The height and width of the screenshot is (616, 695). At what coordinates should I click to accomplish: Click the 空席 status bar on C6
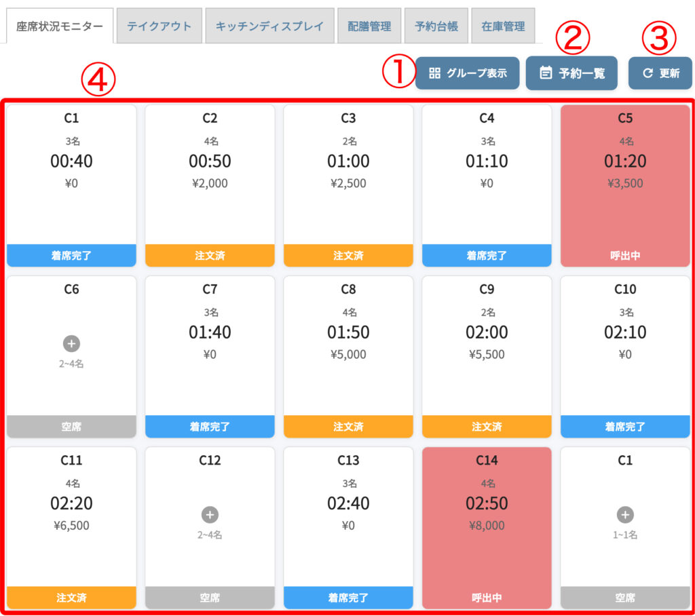coord(71,427)
